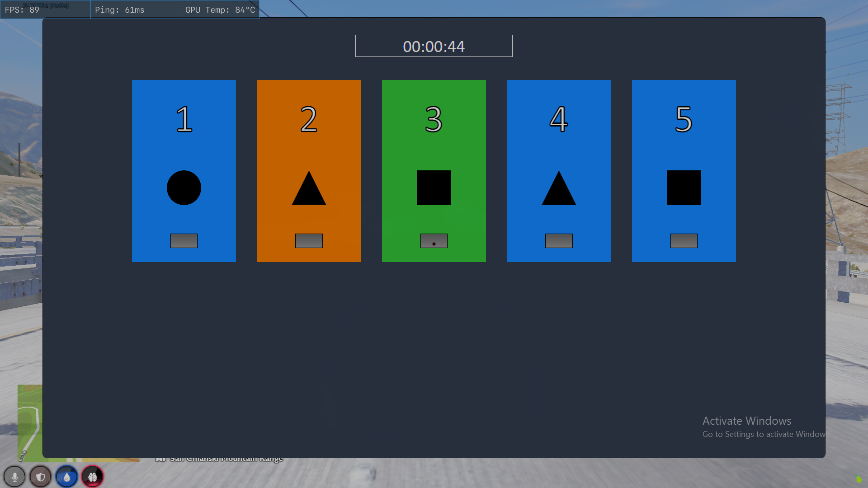Click the number 1 on blue card
Image resolution: width=868 pixels, height=488 pixels.
[184, 120]
